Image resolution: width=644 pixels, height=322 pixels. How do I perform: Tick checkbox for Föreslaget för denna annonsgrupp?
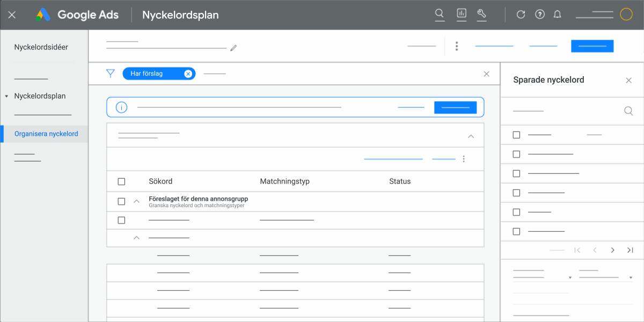click(x=121, y=201)
